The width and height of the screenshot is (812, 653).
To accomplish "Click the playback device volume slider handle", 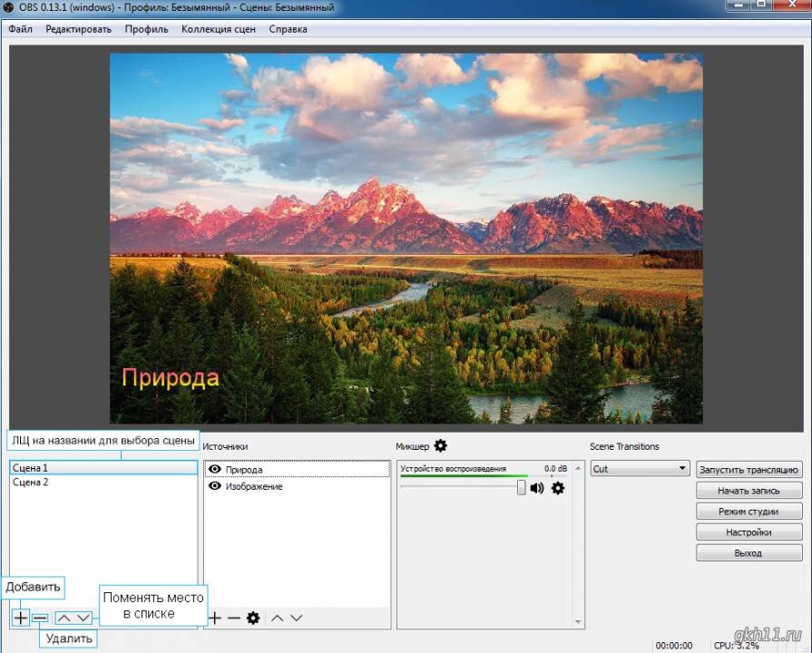I will (x=521, y=487).
